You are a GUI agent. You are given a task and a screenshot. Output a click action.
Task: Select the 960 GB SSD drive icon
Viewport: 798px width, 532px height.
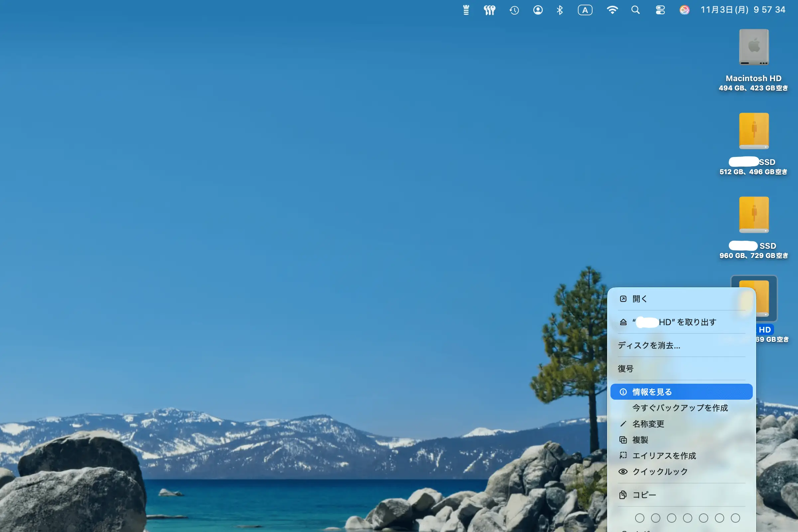pos(753,215)
